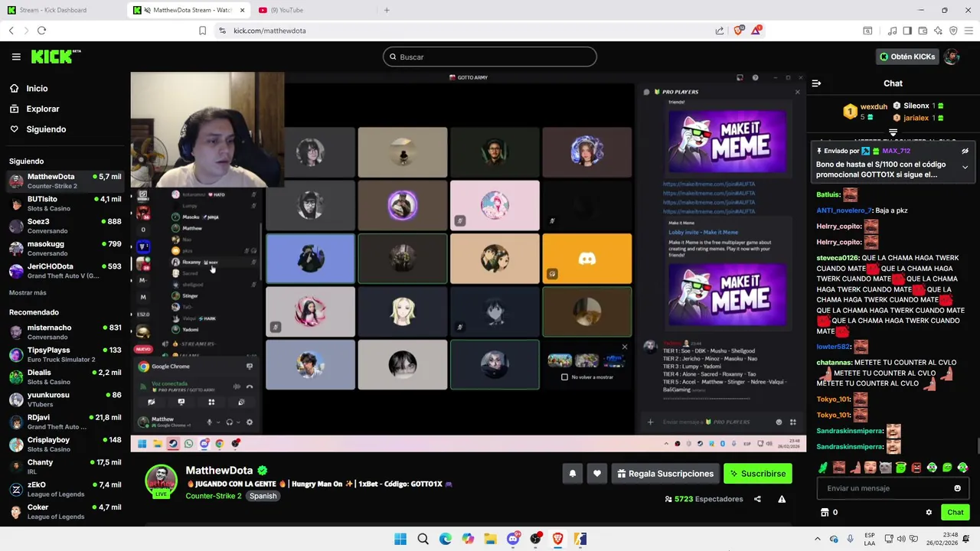Open RDjavi recommended channel
This screenshot has width=980, height=551.
tap(65, 422)
